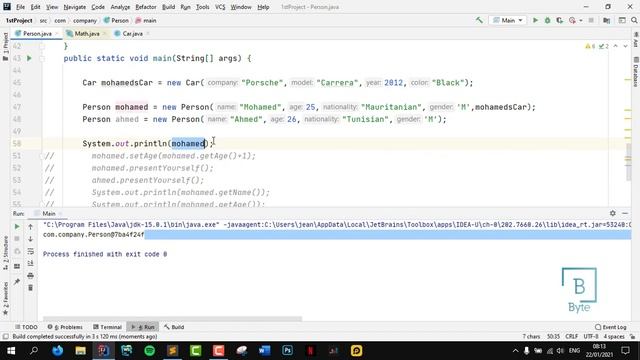Click the Up the stack trace arrow
This screenshot has height=360, width=640.
click(x=30, y=226)
